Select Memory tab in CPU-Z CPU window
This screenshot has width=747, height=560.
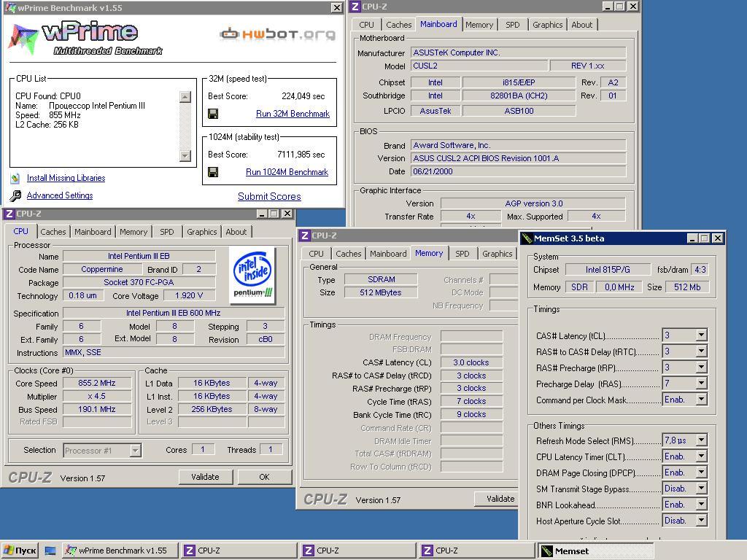click(x=133, y=232)
